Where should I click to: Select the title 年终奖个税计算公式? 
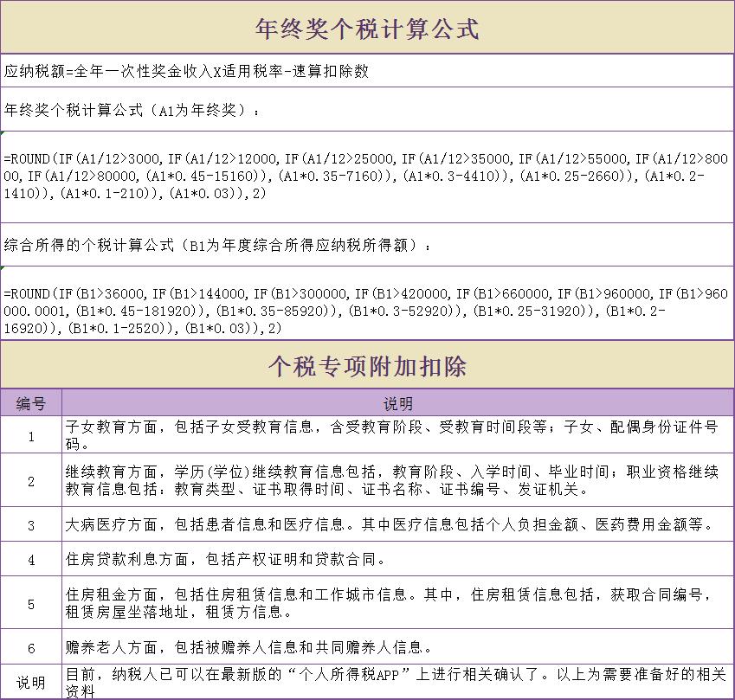coord(367,24)
